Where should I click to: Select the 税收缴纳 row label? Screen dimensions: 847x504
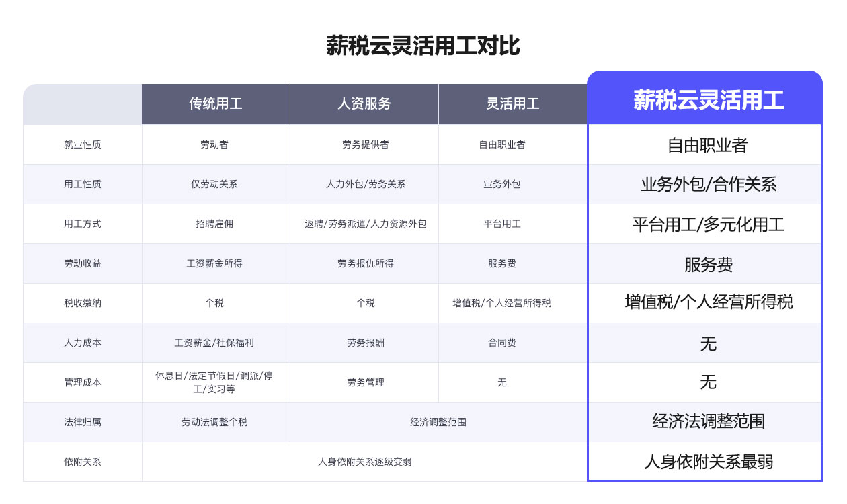coord(83,303)
